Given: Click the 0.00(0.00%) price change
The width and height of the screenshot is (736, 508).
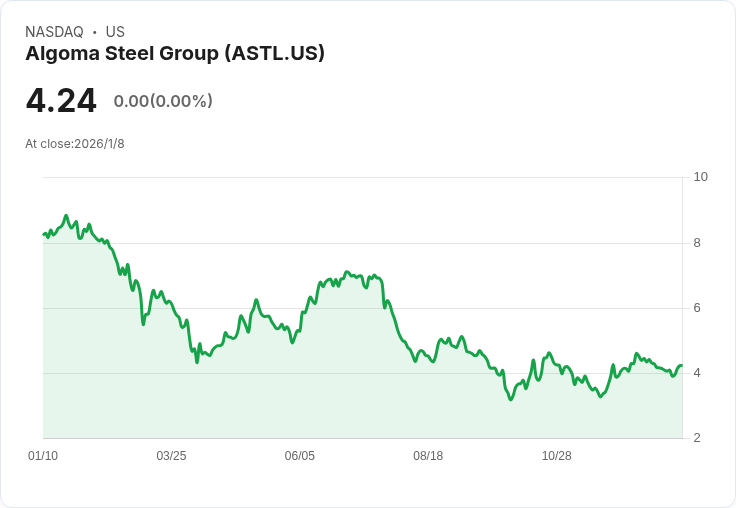Looking at the screenshot, I should [x=163, y=101].
